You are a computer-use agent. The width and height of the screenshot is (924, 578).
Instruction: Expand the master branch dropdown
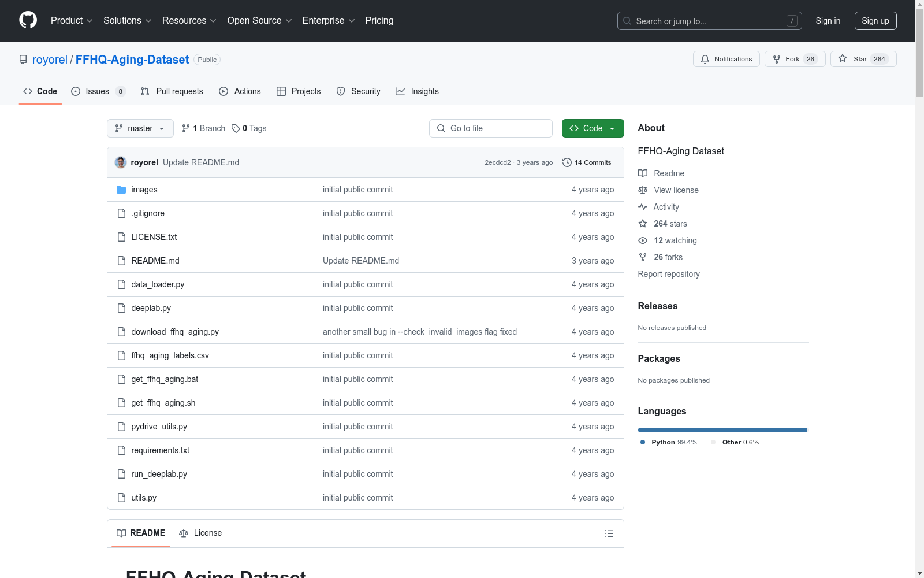140,128
